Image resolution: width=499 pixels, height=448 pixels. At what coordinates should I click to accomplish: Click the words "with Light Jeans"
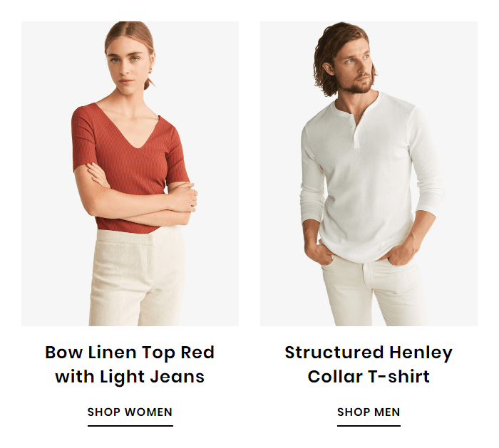[x=130, y=377]
